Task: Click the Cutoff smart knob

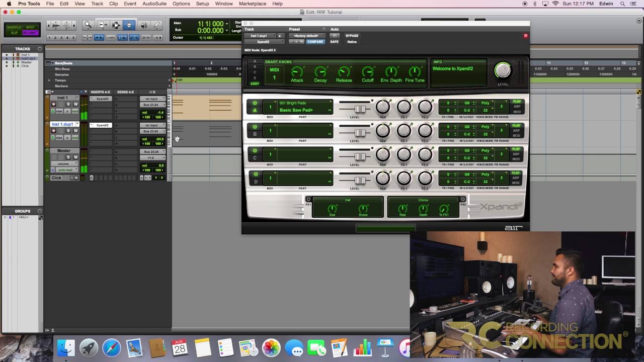Action: (x=368, y=72)
